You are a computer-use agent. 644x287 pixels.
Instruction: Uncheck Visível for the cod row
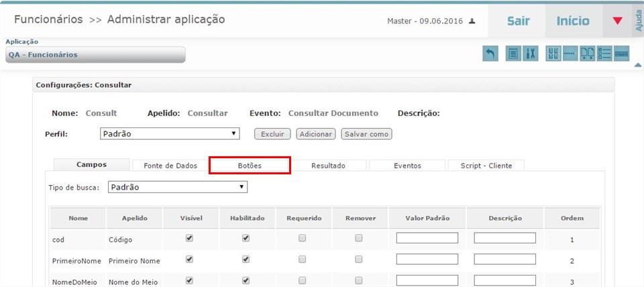pyautogui.click(x=189, y=238)
